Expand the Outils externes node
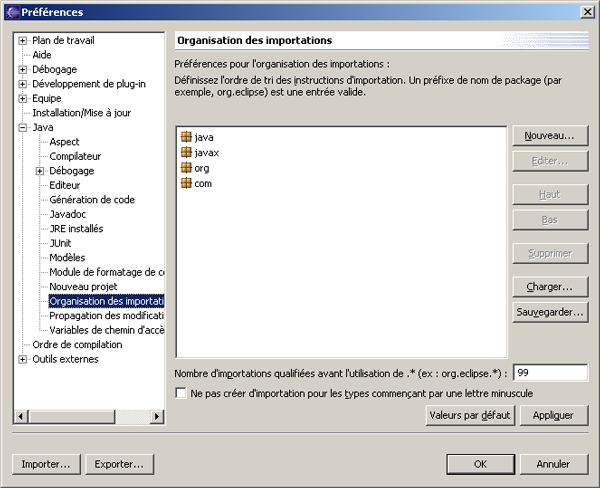The height and width of the screenshot is (488, 600). coord(23,359)
